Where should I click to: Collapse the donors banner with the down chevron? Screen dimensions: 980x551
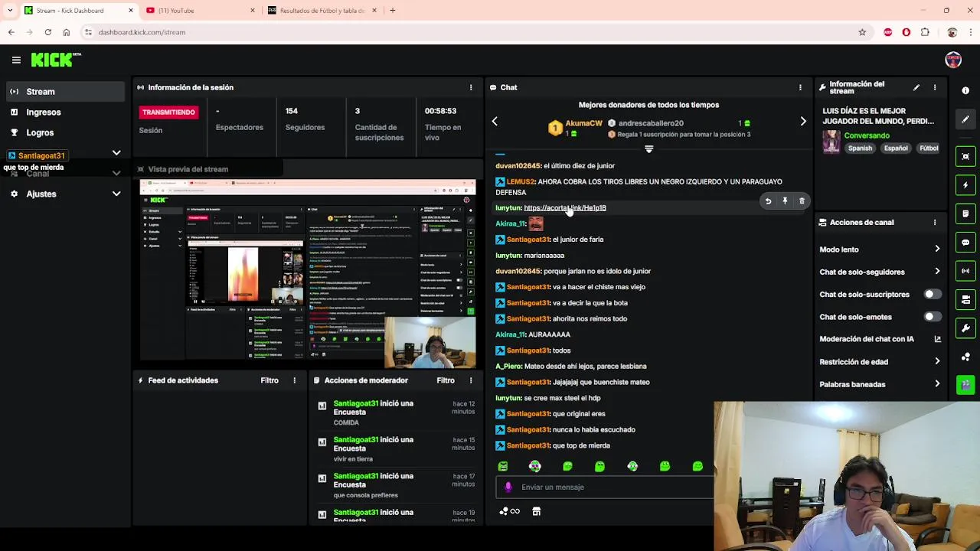[x=648, y=149]
